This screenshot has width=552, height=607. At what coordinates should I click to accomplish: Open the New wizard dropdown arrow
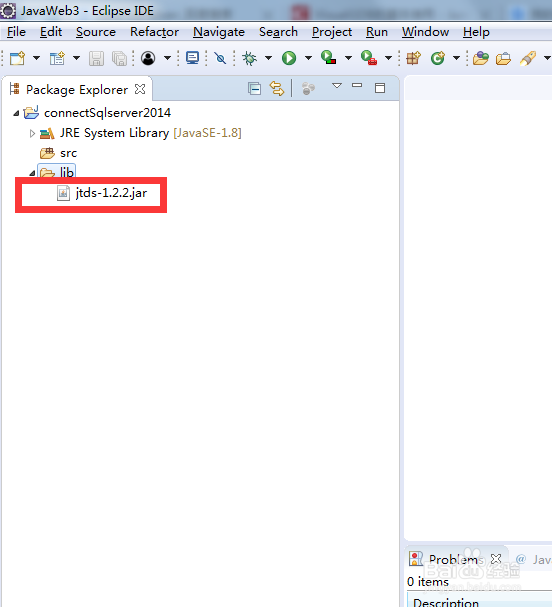tap(36, 58)
